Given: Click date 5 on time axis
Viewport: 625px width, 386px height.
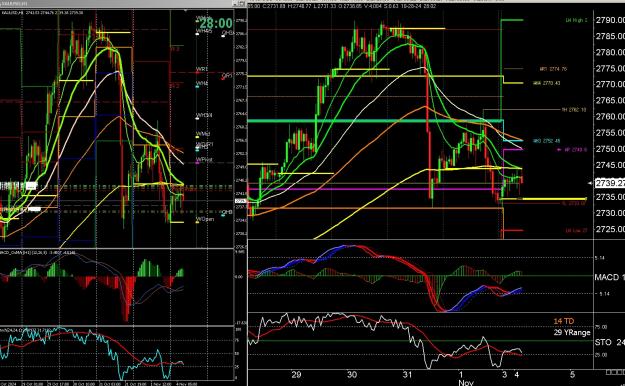Looking at the screenshot, I should point(572,375).
